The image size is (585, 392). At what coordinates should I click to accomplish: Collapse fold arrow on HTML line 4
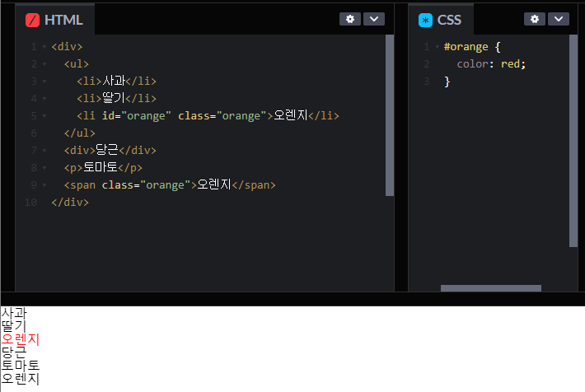(44, 99)
